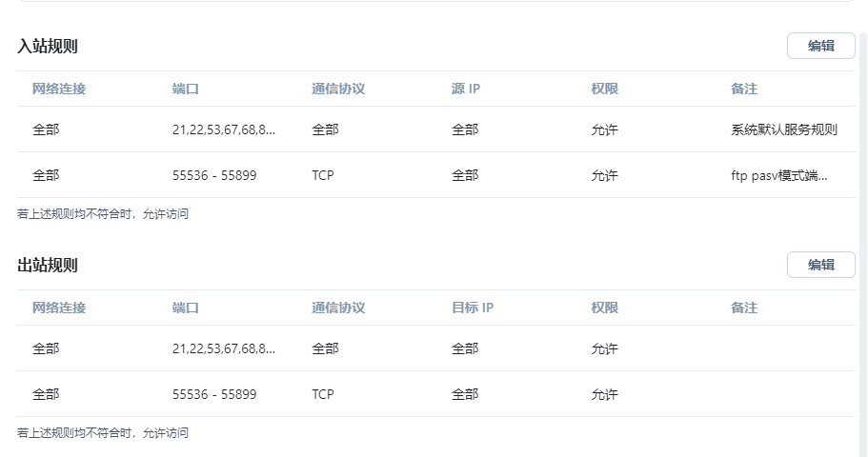Image resolution: width=868 pixels, height=457 pixels.
Task: Click inbound 权限 column header
Action: 604,89
